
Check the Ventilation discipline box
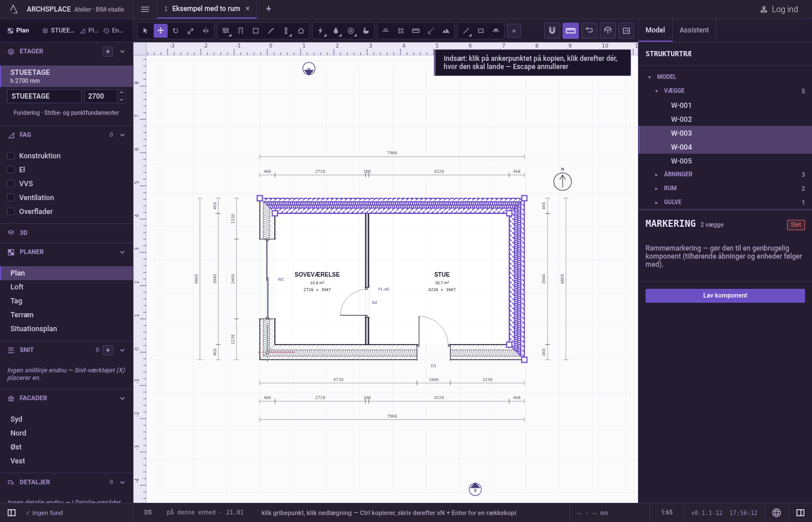[10, 197]
